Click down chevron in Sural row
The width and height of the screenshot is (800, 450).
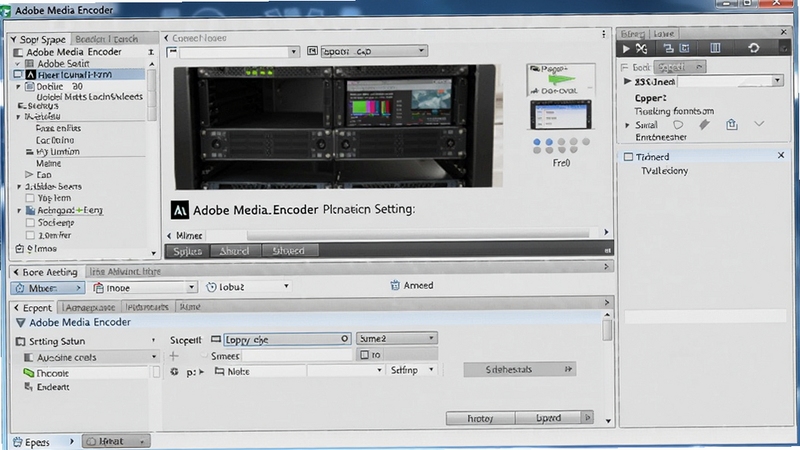click(759, 124)
